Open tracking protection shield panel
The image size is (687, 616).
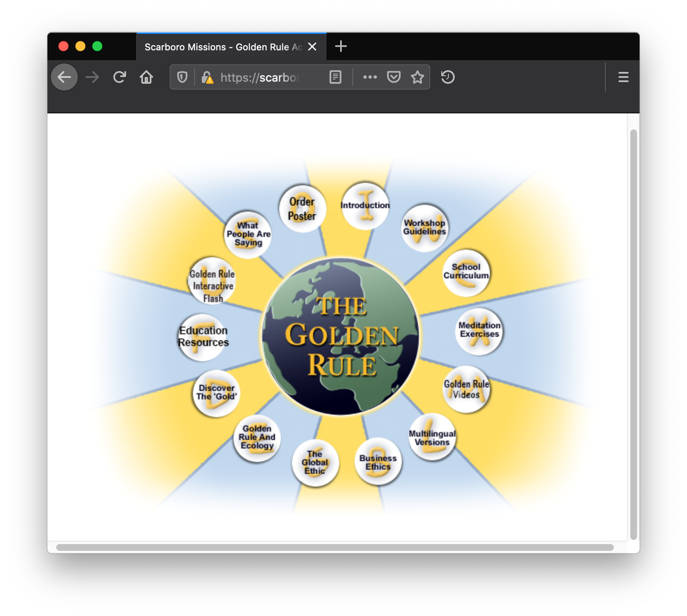pos(182,77)
